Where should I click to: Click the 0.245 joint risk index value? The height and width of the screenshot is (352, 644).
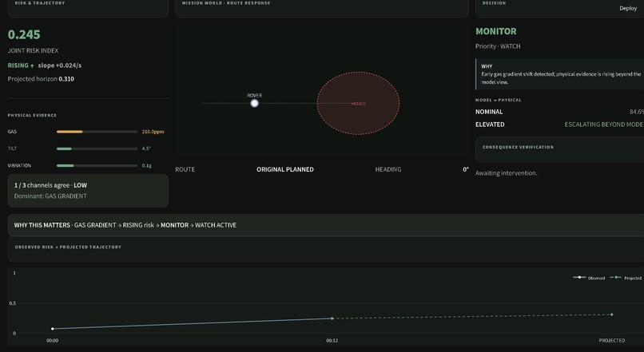pyautogui.click(x=24, y=34)
